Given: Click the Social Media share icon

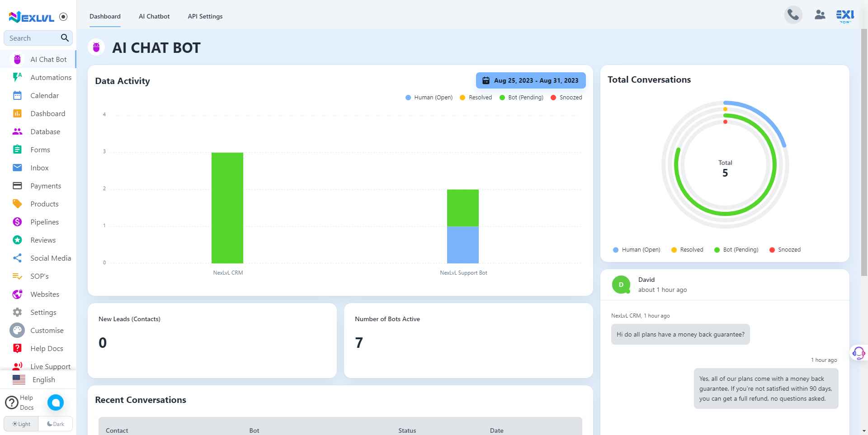Looking at the screenshot, I should (x=17, y=258).
